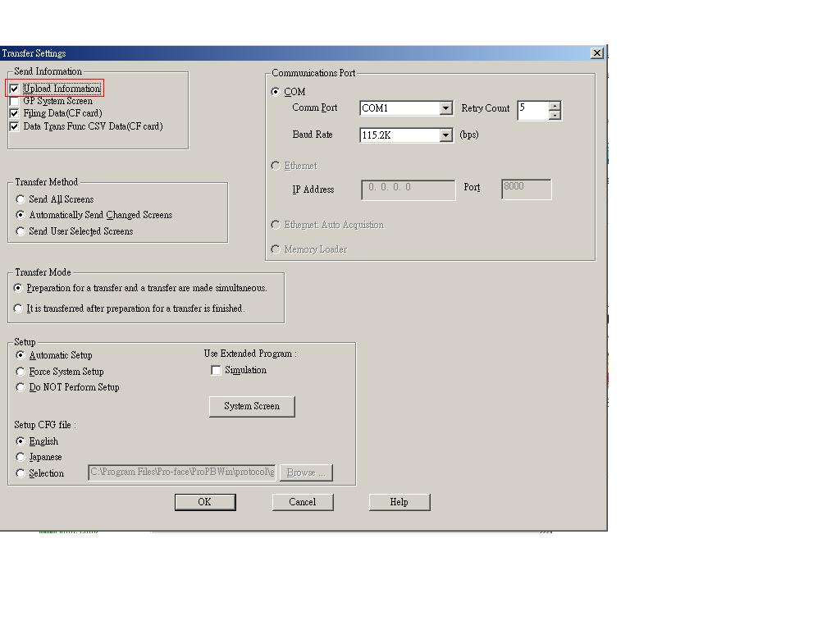Uncheck Data Trans Func CSV Data option
840x630 pixels.
tap(14, 126)
